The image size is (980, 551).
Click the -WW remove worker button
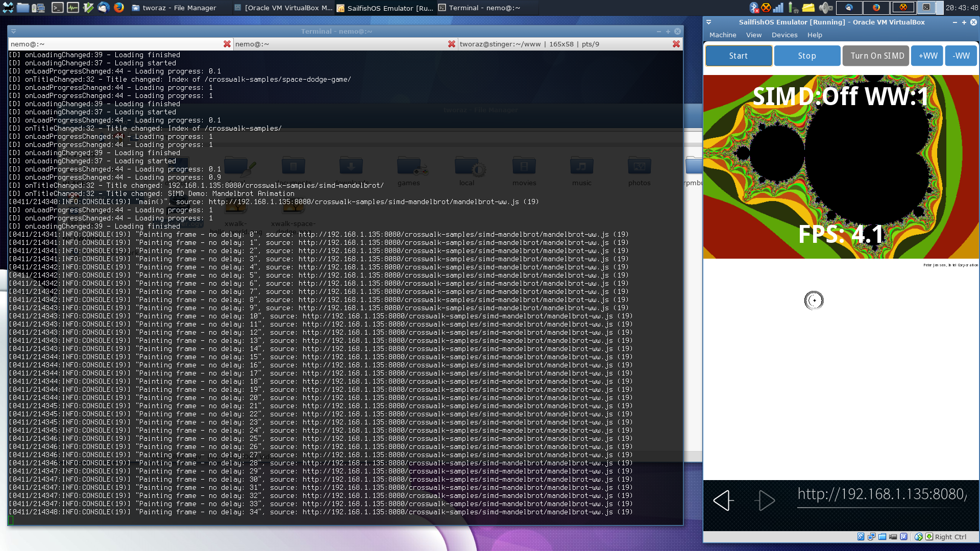tap(961, 56)
